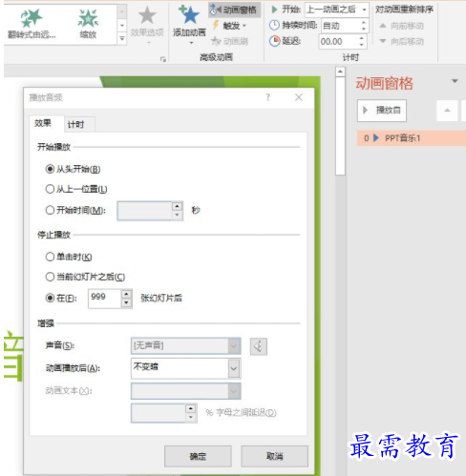Close the 播放音频 dialog

299,97
